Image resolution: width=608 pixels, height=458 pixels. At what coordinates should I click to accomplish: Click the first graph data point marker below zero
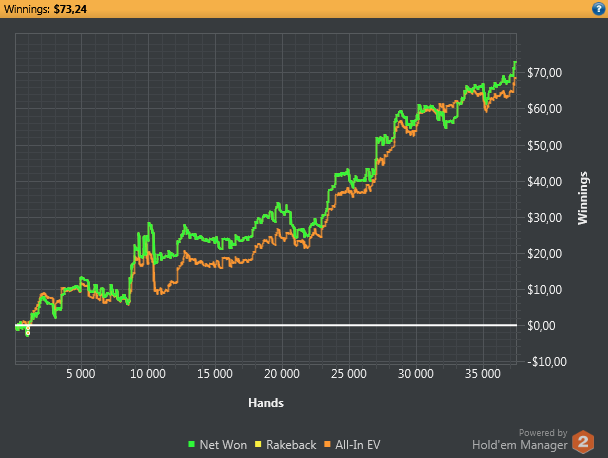[28, 328]
